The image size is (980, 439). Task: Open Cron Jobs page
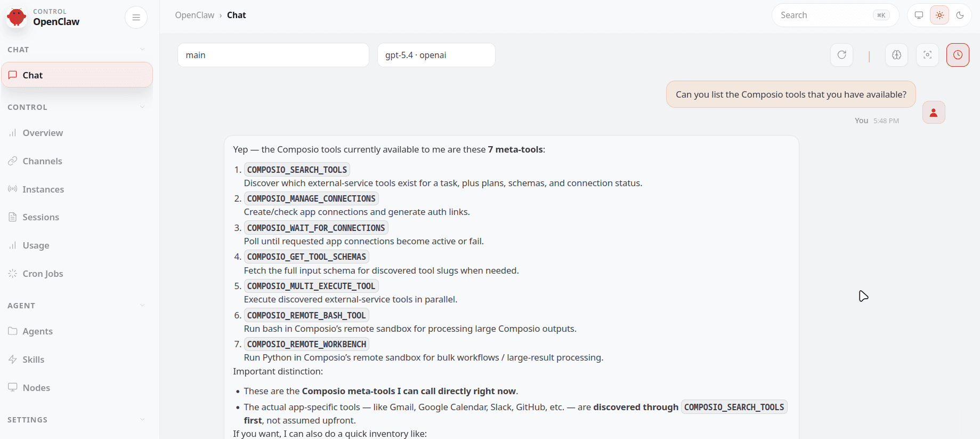pos(77,274)
